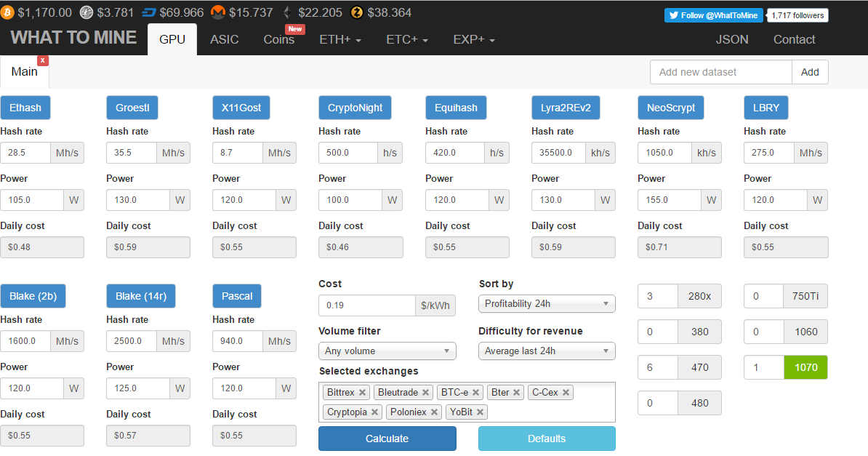This screenshot has width=868, height=456.
Task: Remove the Bittrex exchange tag
Action: [363, 392]
